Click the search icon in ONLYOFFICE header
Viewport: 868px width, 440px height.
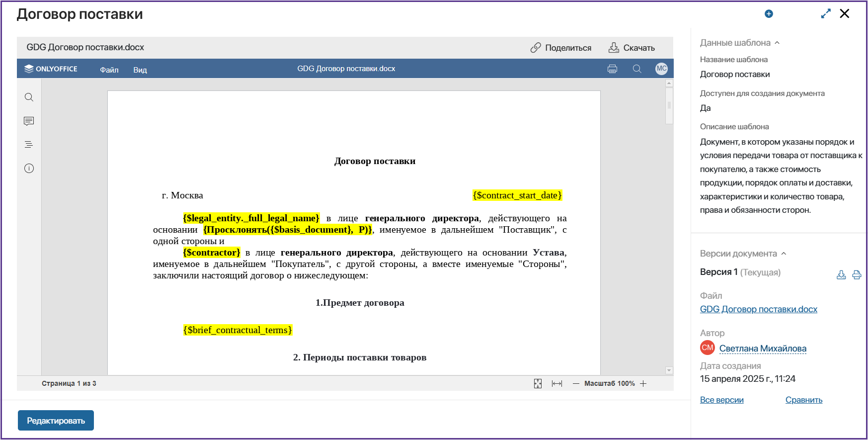636,69
